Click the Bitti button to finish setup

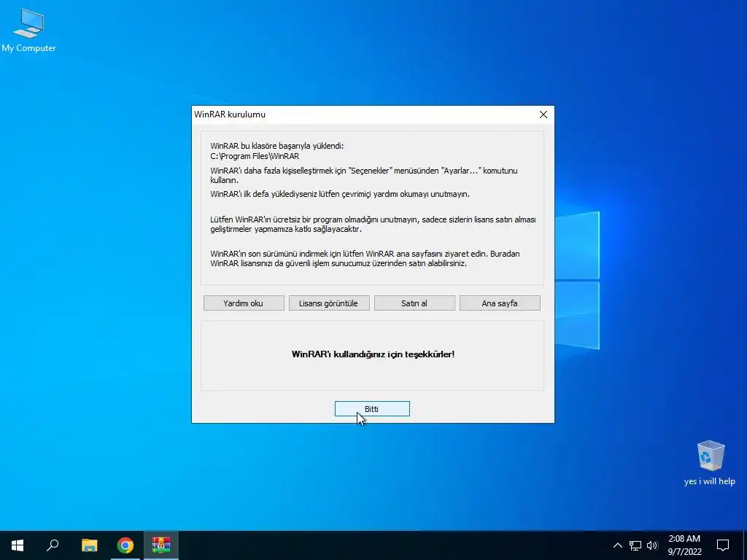[372, 408]
